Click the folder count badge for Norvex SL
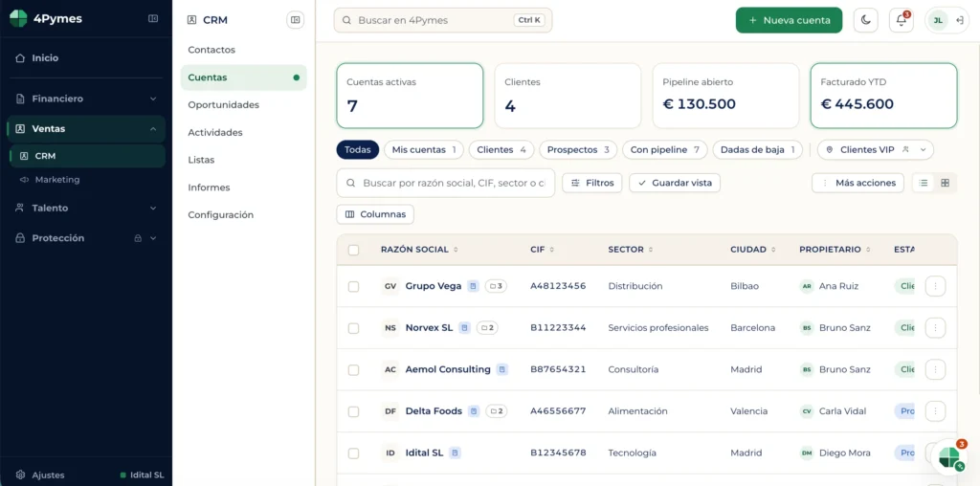The image size is (980, 486). pos(487,327)
